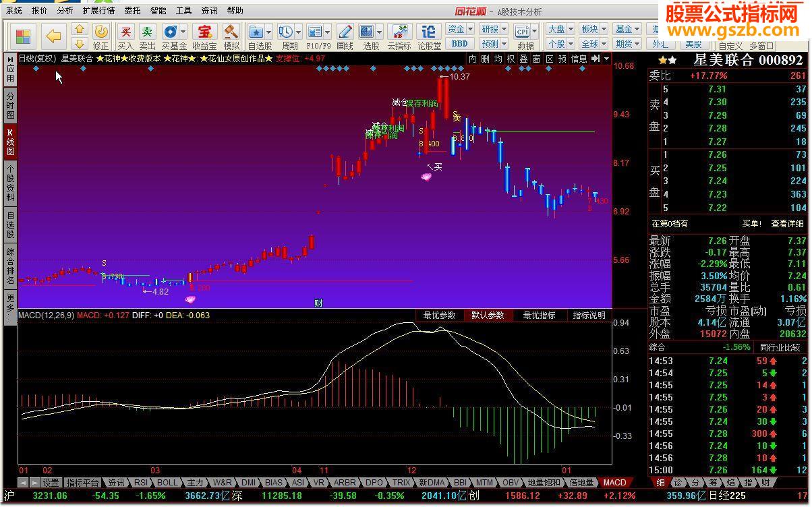Image resolution: width=812 pixels, height=507 pixels.
Task: Click the yellow down arrow icon
Action: (x=80, y=44)
